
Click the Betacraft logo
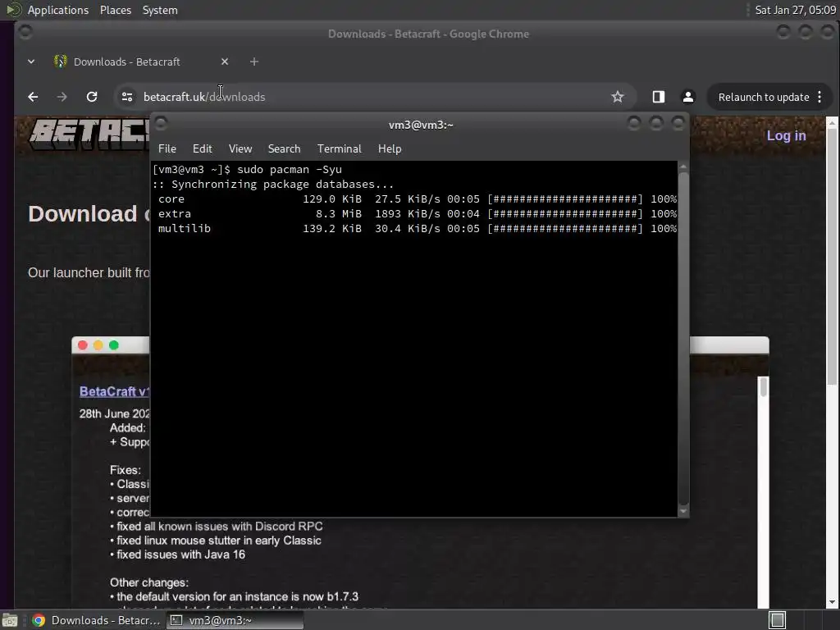click(x=89, y=134)
